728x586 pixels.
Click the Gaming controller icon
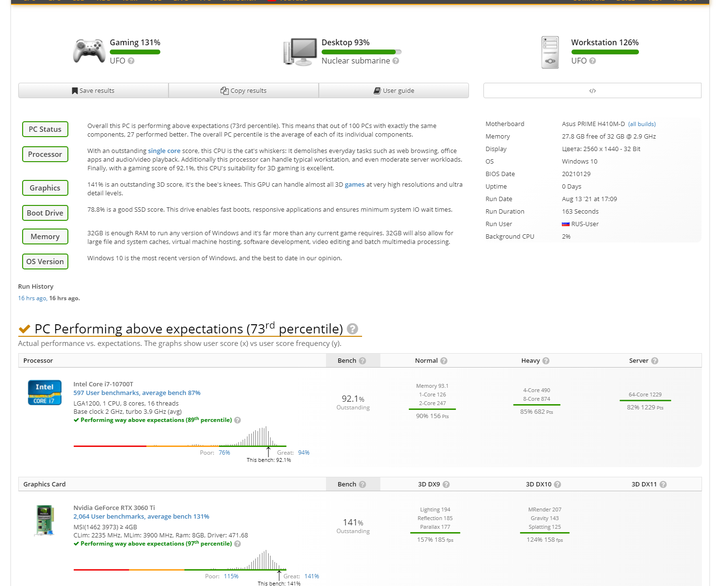pyautogui.click(x=90, y=51)
